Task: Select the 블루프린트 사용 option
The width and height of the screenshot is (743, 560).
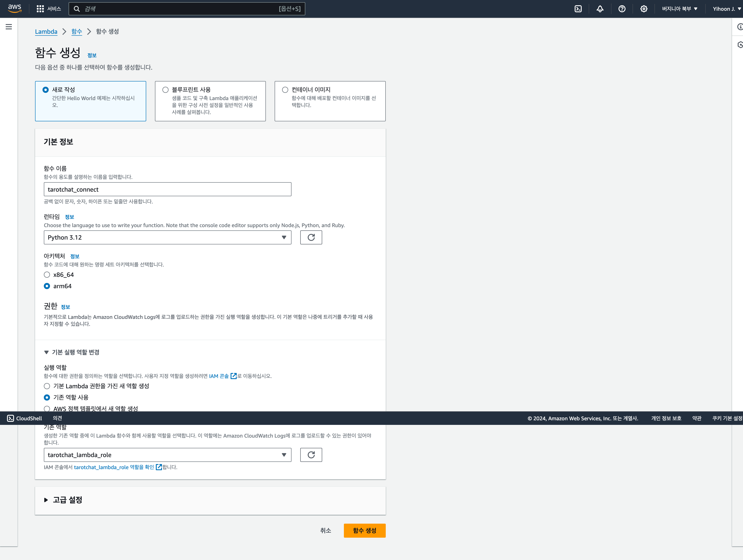Action: click(165, 90)
